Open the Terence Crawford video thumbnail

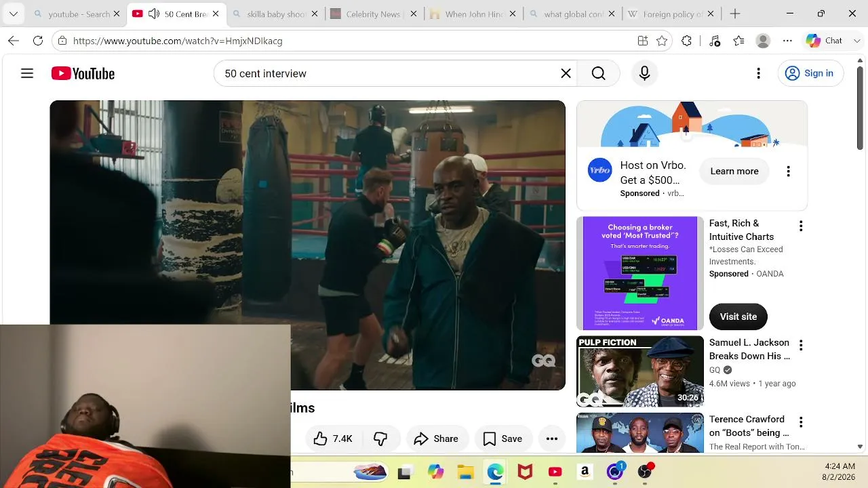coord(640,432)
